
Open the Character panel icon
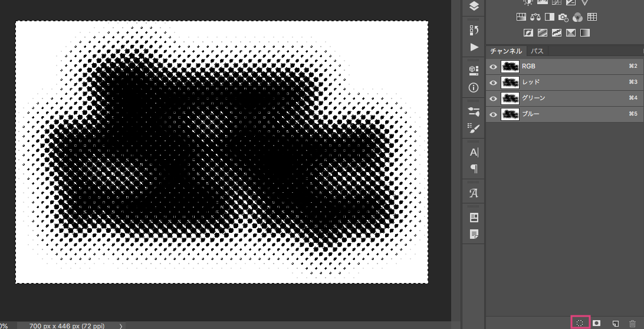[474, 152]
